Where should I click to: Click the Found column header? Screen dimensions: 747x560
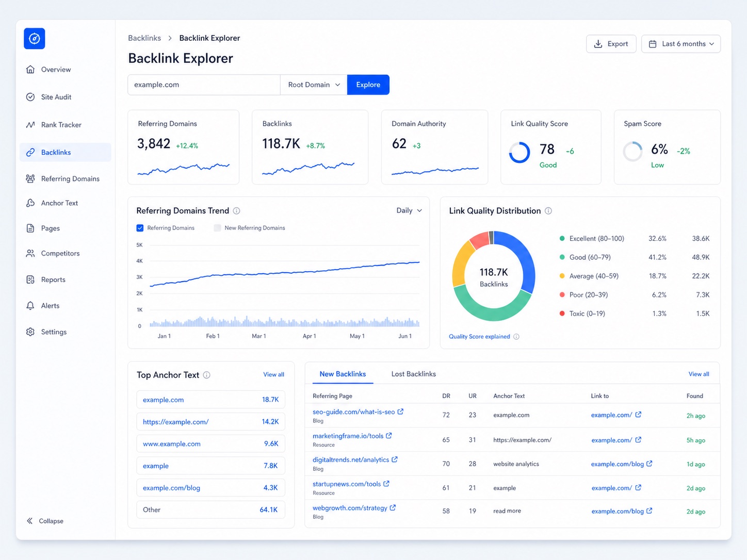(x=695, y=396)
